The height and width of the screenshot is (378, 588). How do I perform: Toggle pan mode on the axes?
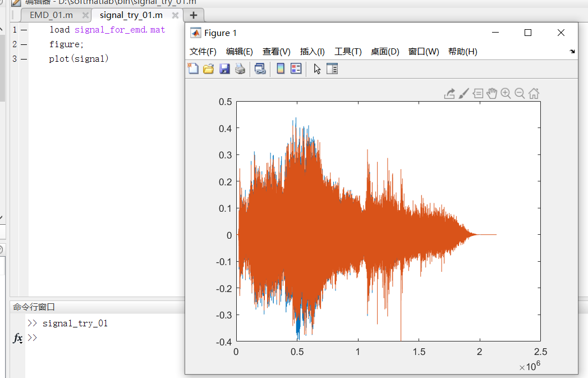492,93
